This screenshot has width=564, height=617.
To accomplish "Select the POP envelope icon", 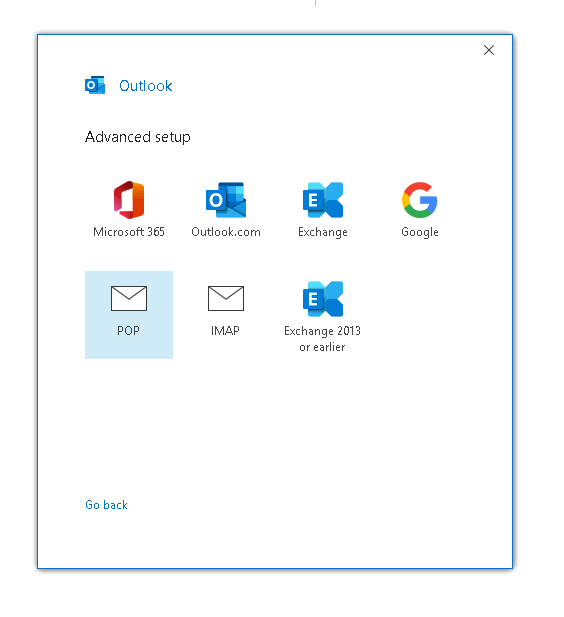I will 129,299.
